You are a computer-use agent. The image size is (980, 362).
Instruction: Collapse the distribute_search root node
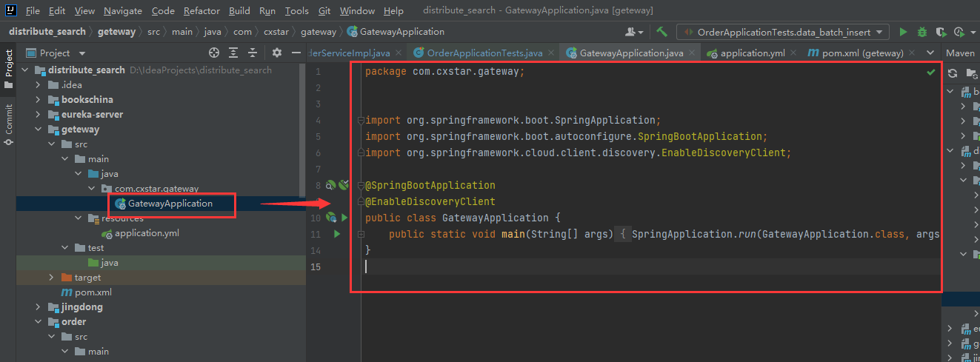pos(24,70)
